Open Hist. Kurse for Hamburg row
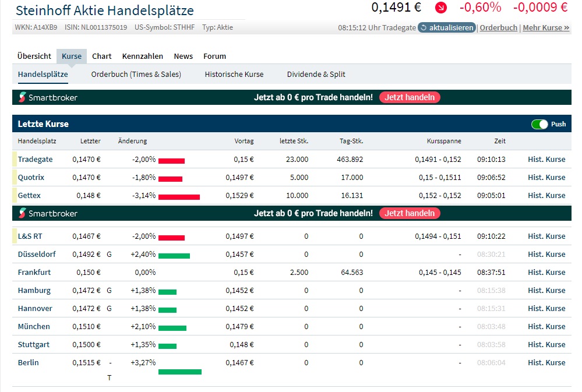Screen dimensions: 582x392 coord(546,291)
